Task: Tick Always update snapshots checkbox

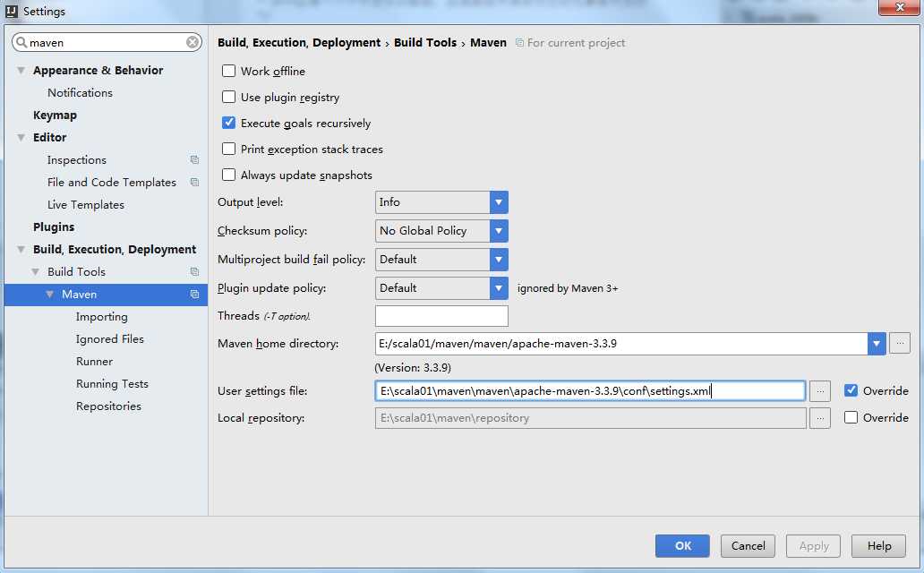Action: (228, 175)
